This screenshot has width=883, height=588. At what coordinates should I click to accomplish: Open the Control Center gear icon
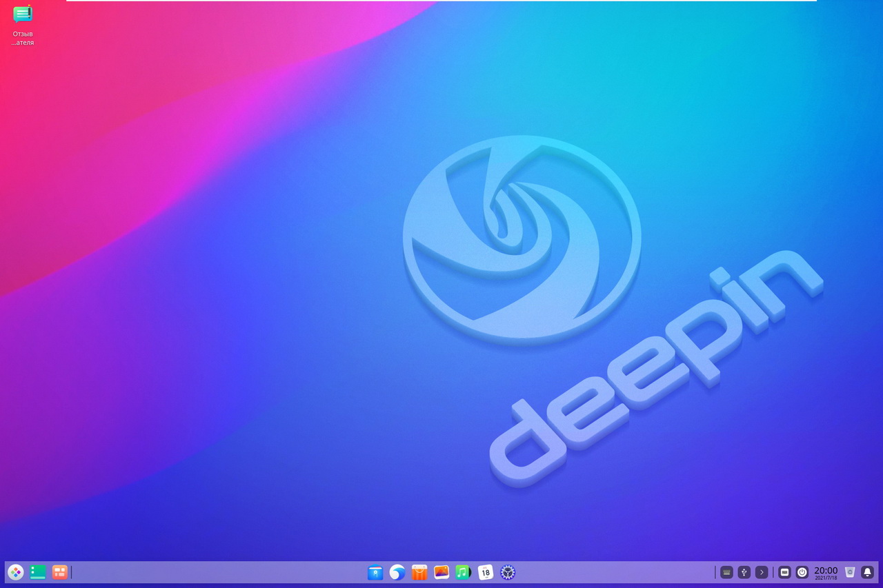point(508,572)
